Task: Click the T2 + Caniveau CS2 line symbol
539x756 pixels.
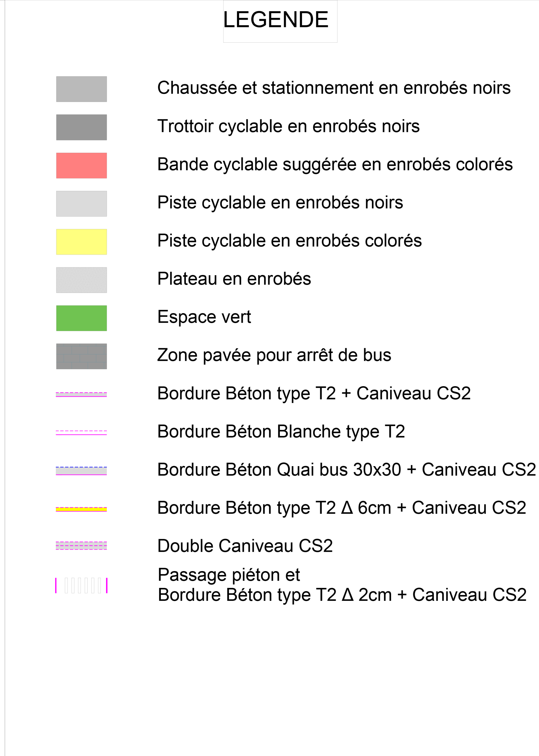Action: 81,395
